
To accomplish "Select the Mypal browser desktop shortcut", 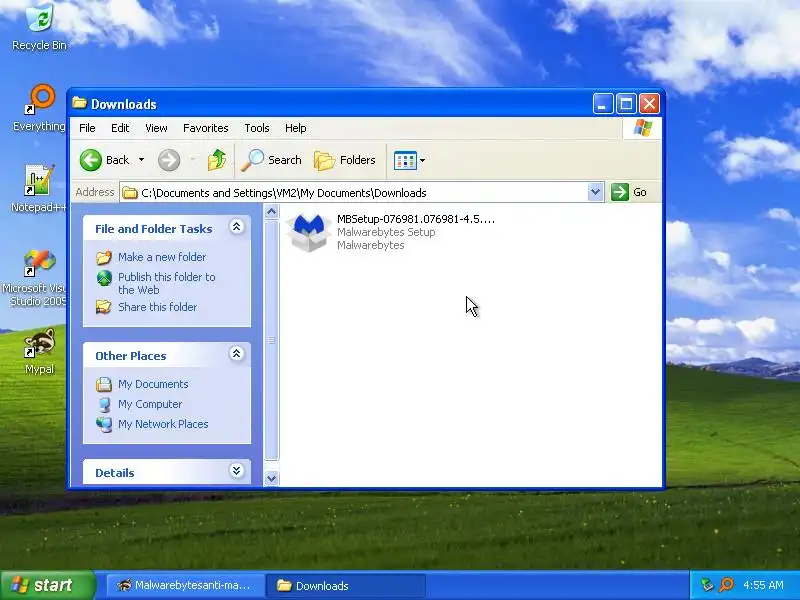I will pyautogui.click(x=39, y=351).
